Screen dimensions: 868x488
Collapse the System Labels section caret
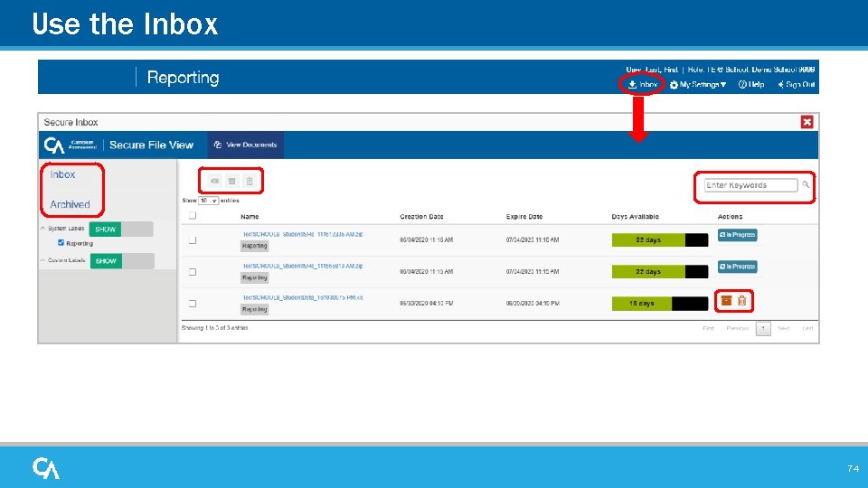(x=42, y=228)
